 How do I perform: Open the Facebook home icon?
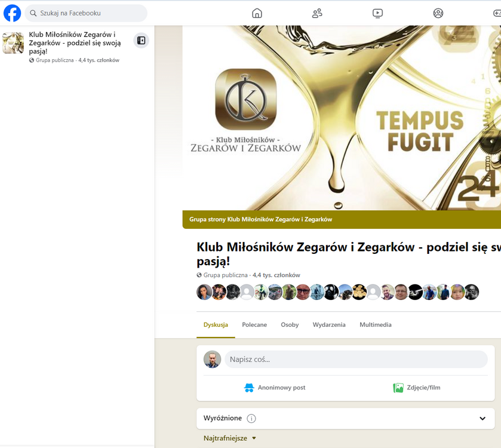pos(257,13)
